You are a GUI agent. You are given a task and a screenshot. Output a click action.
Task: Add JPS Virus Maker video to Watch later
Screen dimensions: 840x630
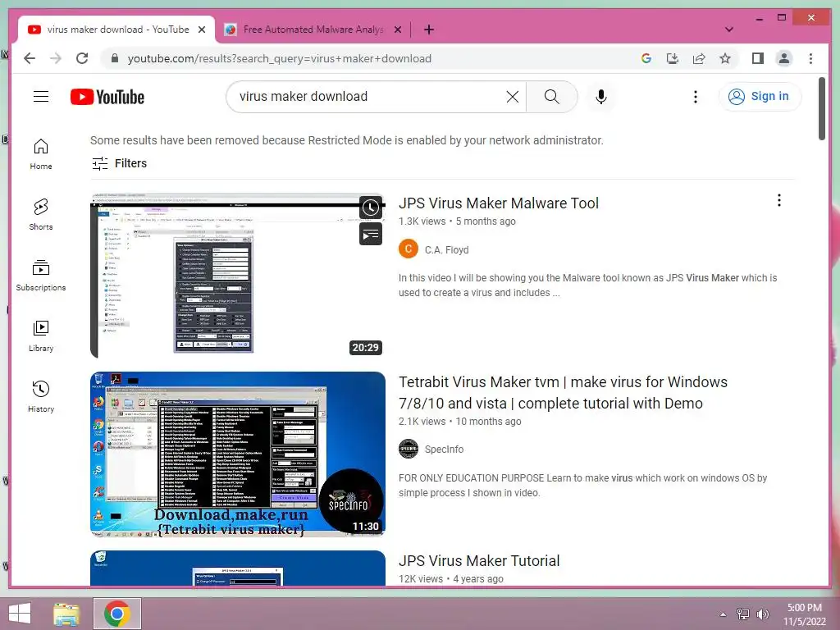[371, 208]
